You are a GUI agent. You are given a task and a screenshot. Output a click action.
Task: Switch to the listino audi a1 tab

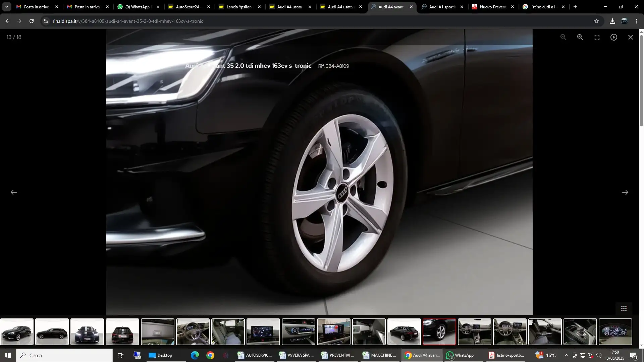(543, 7)
